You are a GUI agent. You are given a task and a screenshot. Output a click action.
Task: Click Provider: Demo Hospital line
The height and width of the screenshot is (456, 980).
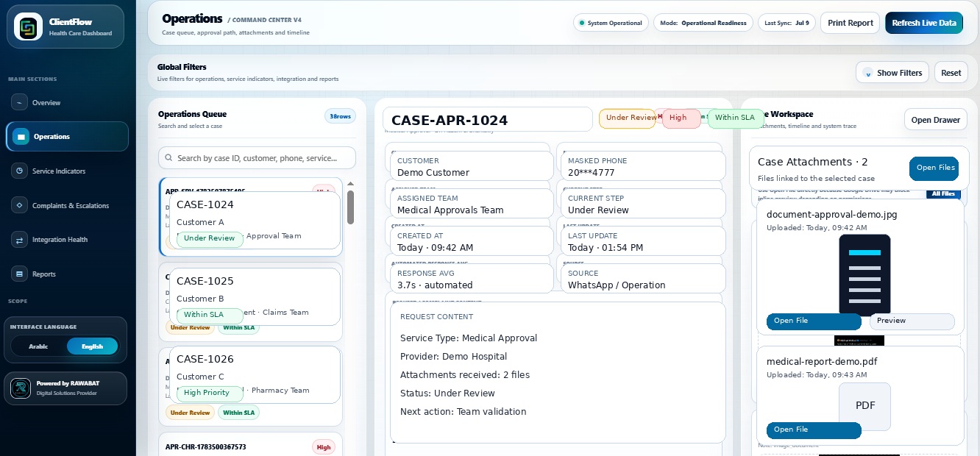453,357
